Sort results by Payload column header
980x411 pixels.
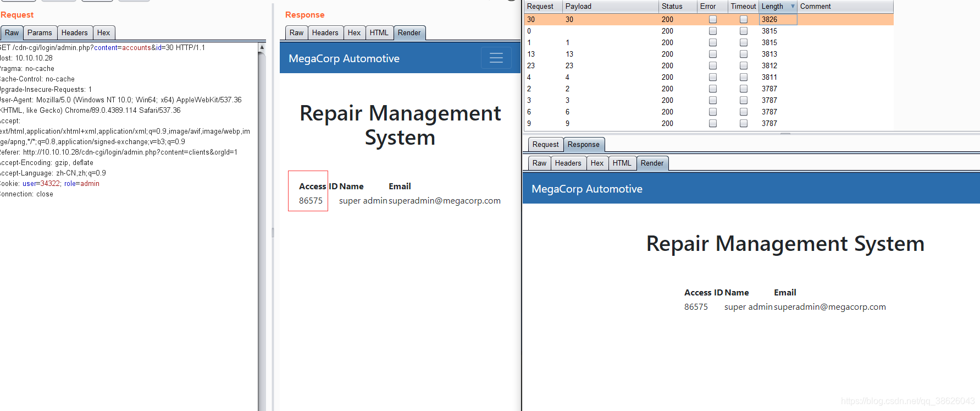tap(611, 7)
